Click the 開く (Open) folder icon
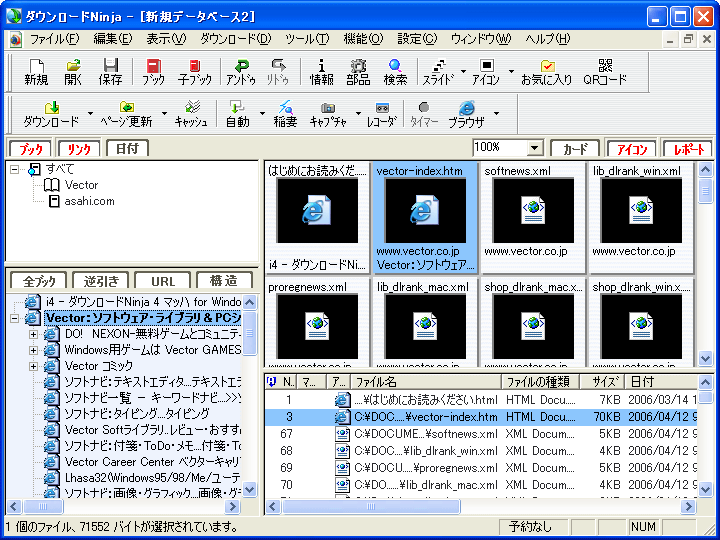This screenshot has height=540, width=720. tap(73, 72)
